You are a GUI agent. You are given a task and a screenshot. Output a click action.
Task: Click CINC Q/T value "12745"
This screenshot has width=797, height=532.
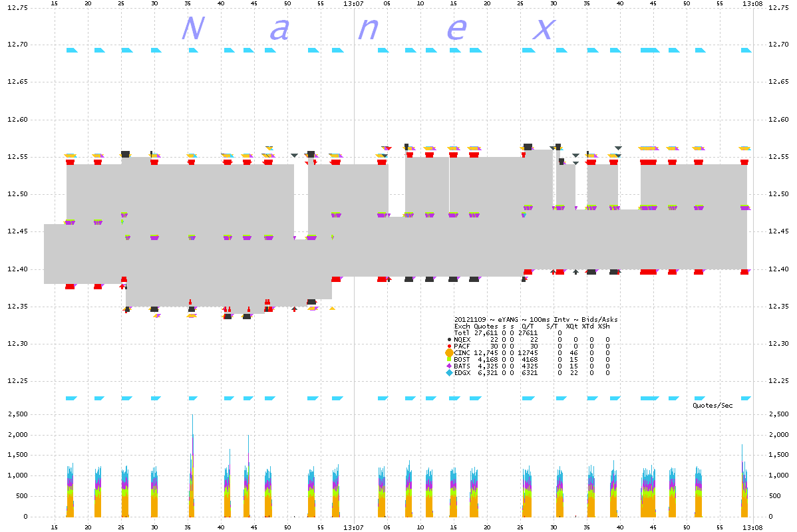tap(528, 352)
